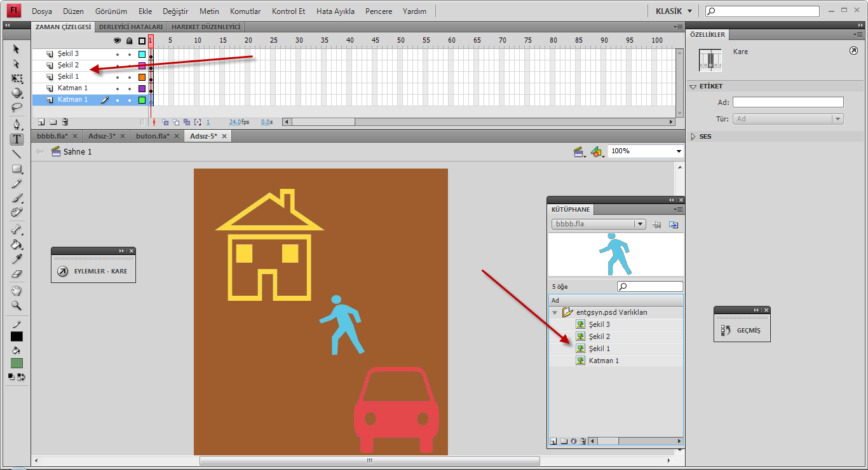Open Library panel options menu

(679, 209)
